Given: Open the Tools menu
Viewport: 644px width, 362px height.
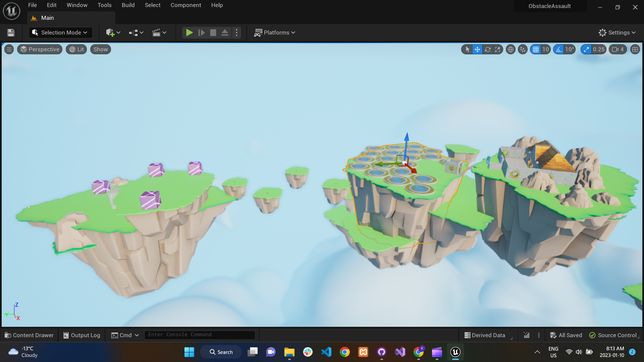Looking at the screenshot, I should [104, 5].
